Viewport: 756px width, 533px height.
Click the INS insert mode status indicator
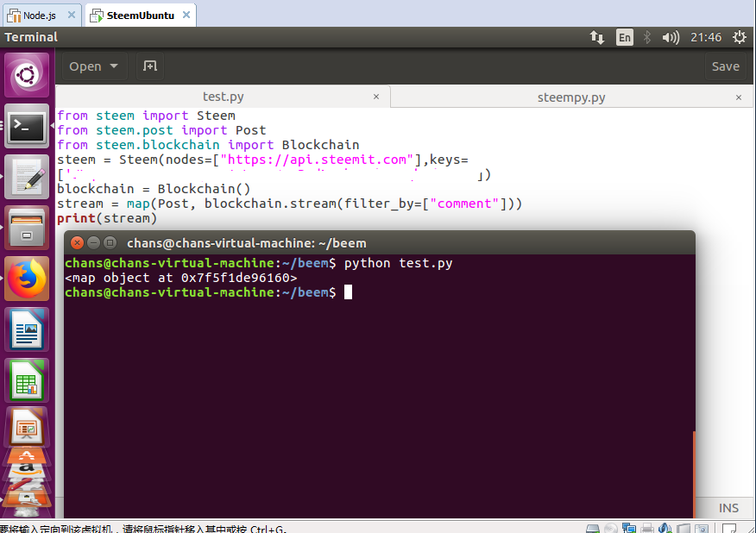click(x=728, y=508)
